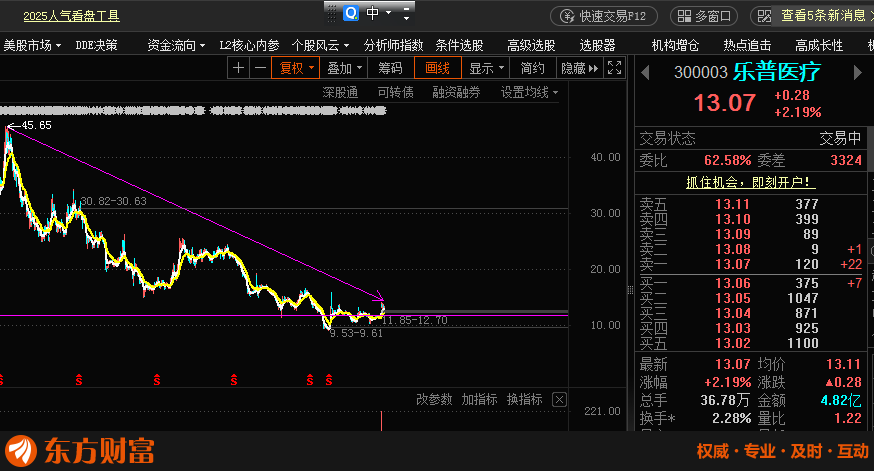Click the 45.65 high price label
Image resolution: width=874 pixels, height=471 pixels.
point(36,125)
